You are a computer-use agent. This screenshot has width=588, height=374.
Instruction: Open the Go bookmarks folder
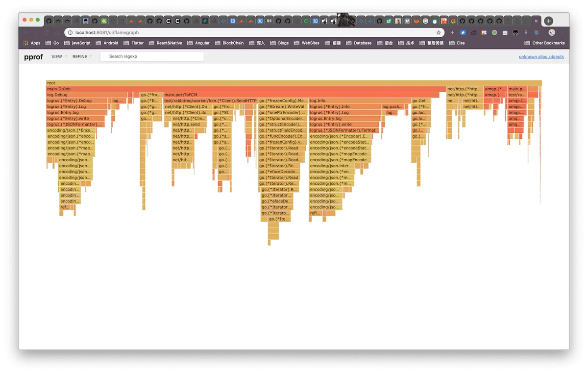pyautogui.click(x=52, y=43)
